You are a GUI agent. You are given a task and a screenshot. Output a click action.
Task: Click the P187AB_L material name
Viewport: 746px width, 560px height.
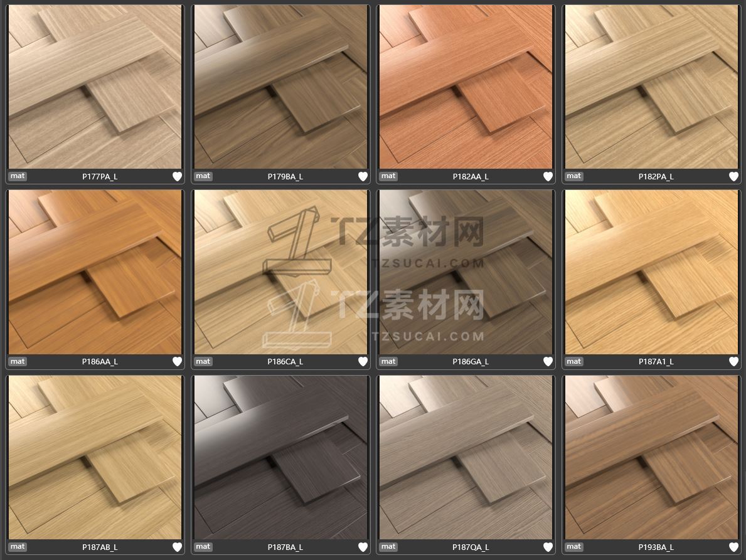[100, 547]
